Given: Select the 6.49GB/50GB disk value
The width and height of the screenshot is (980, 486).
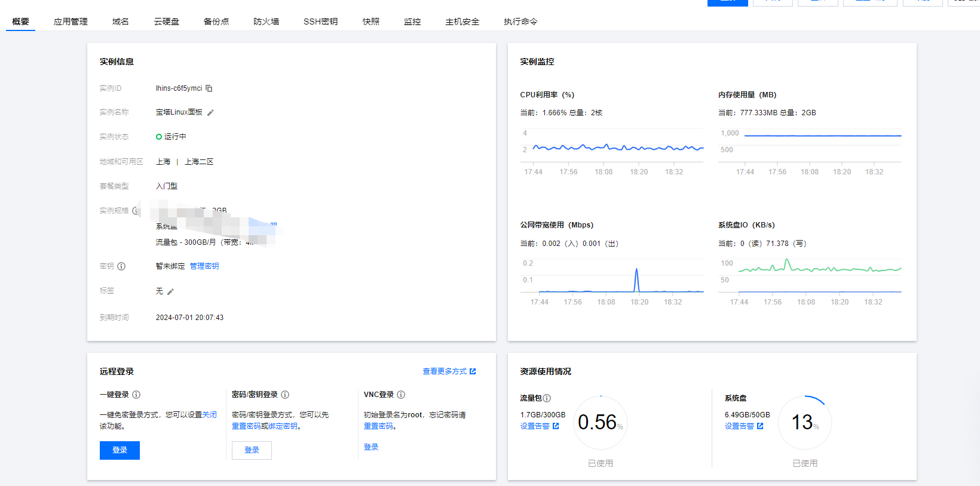Looking at the screenshot, I should click(748, 415).
